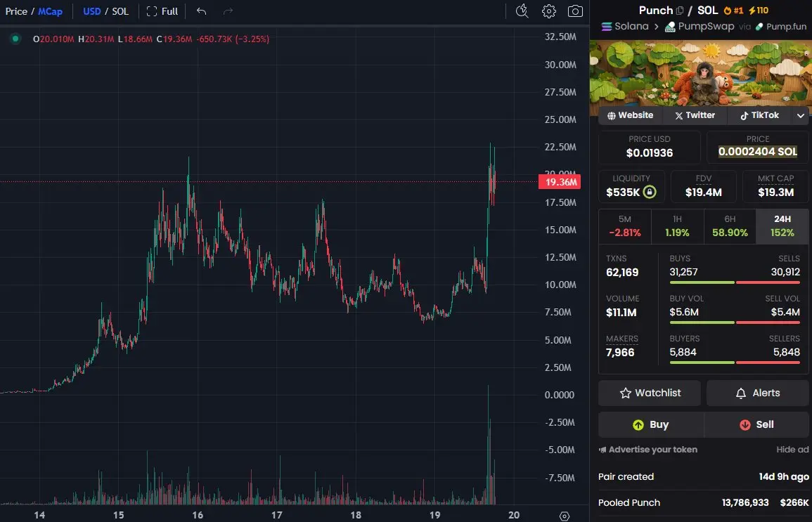Click the liquidity lock icon
This screenshot has height=522, width=812.
(x=650, y=192)
